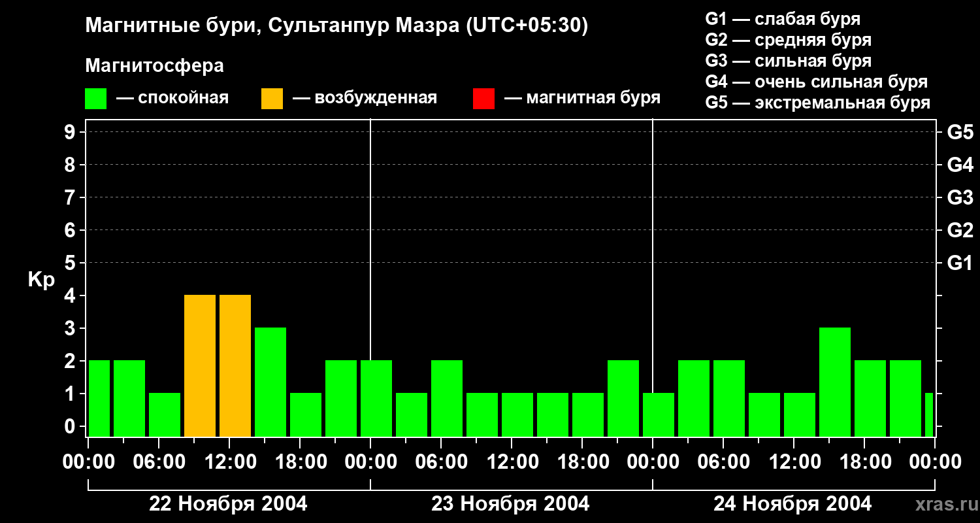Click the '22 Ноября 2004' date label
The image size is (980, 523).
click(x=228, y=504)
